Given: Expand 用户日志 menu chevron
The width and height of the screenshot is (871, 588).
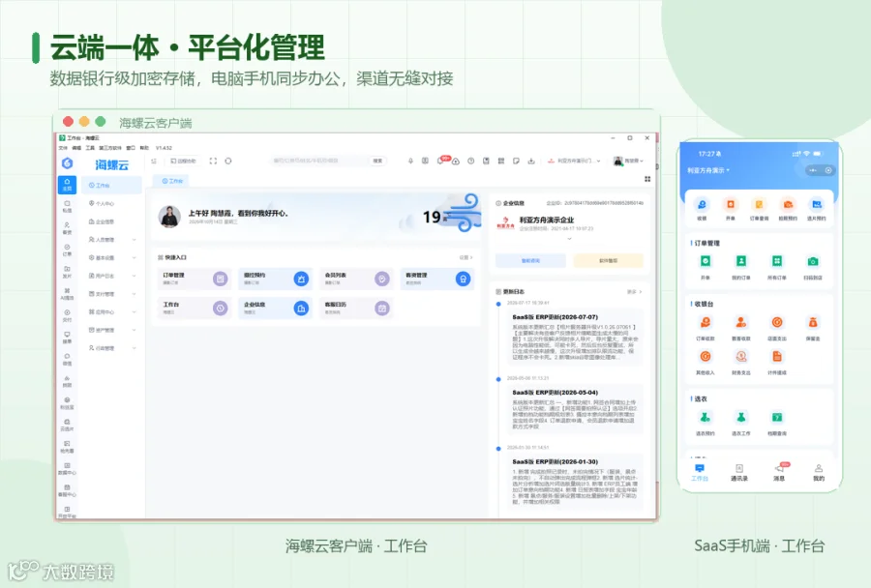Looking at the screenshot, I should click(134, 276).
